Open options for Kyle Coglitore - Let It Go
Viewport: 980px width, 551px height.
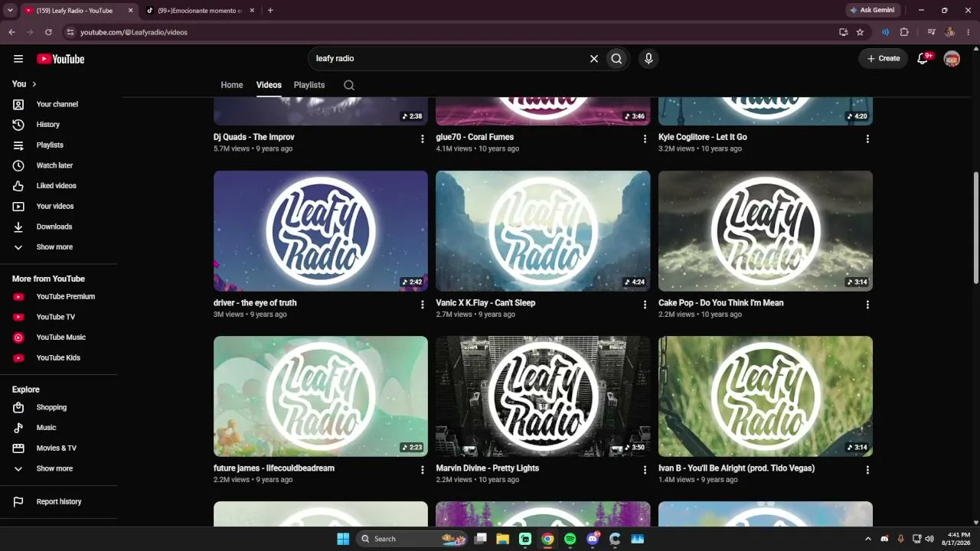[867, 139]
